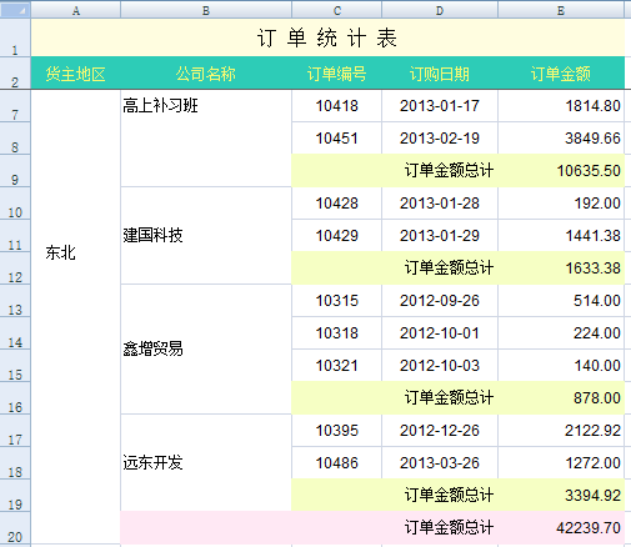Screen dimensions: 632x548
Task: Click 订单金额总计 label in row 9
Action: pos(449,171)
